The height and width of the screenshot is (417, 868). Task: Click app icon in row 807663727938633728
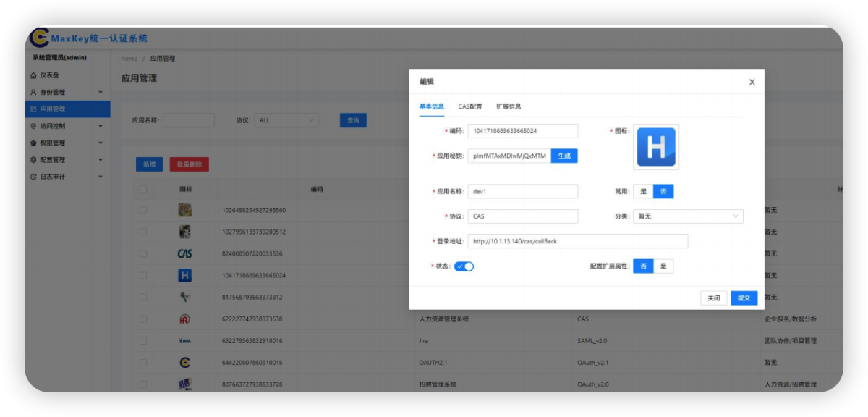pyautogui.click(x=185, y=384)
